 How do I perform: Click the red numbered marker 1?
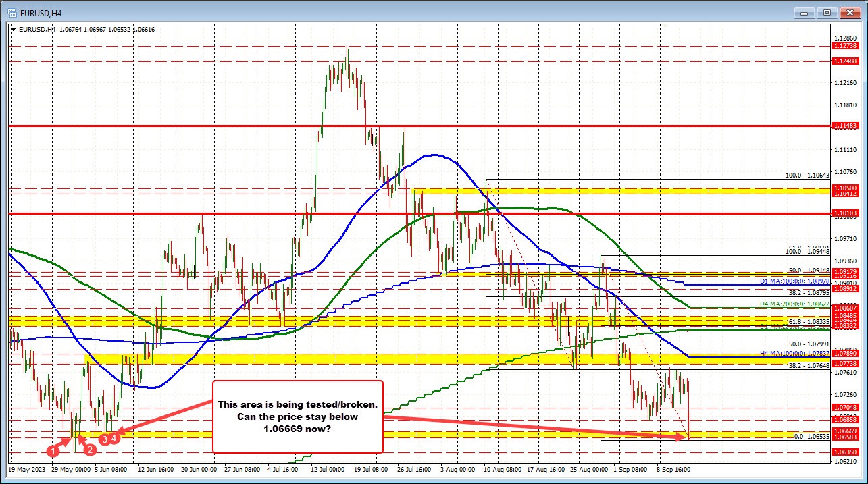[x=53, y=450]
